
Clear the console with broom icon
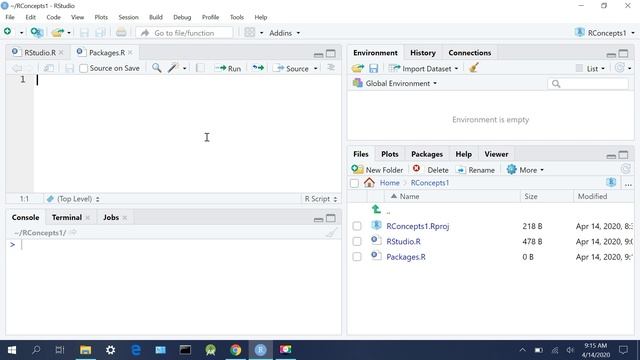coord(332,233)
